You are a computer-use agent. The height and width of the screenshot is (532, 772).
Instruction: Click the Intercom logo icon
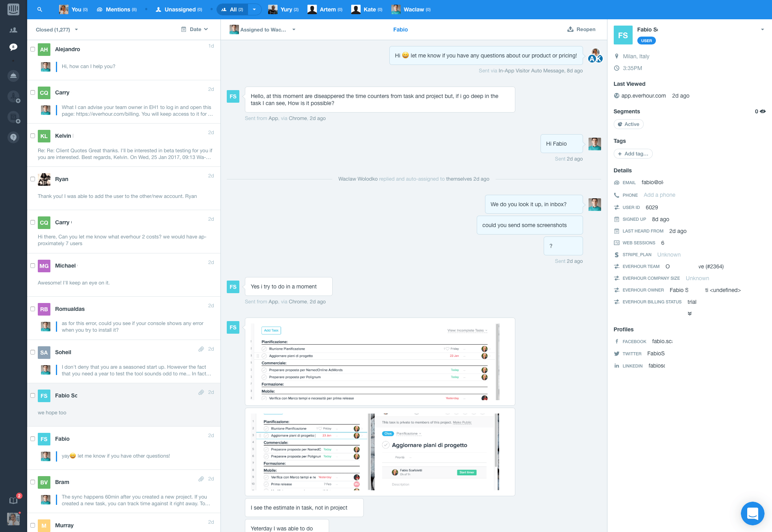(x=13, y=9)
